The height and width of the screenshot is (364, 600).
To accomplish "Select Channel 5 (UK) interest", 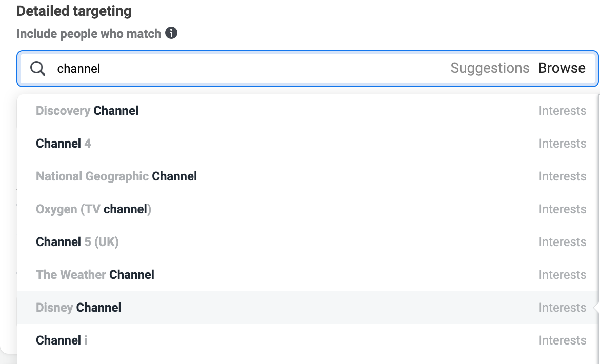I will (308, 242).
